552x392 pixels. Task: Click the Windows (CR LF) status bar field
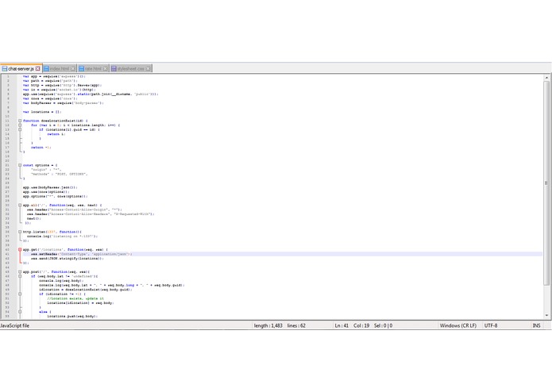coord(457,325)
